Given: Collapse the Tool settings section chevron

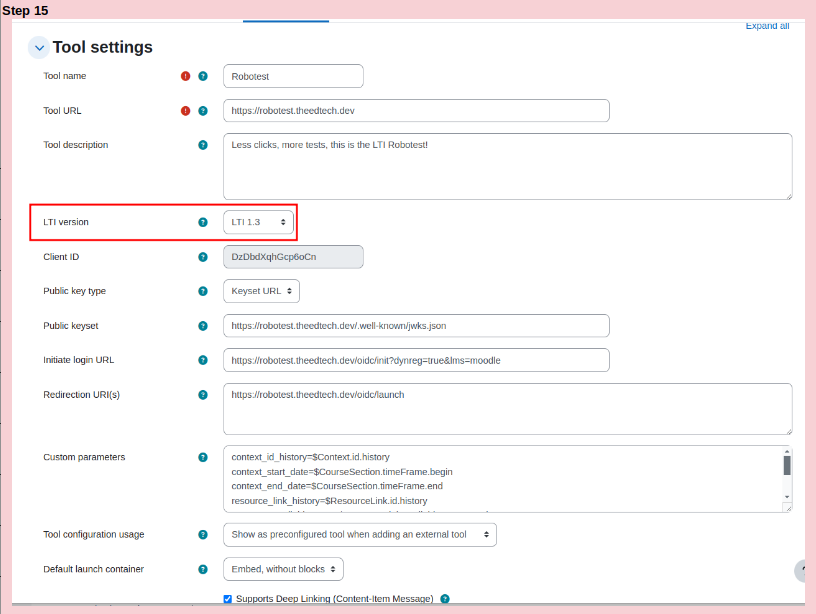Looking at the screenshot, I should [x=39, y=48].
